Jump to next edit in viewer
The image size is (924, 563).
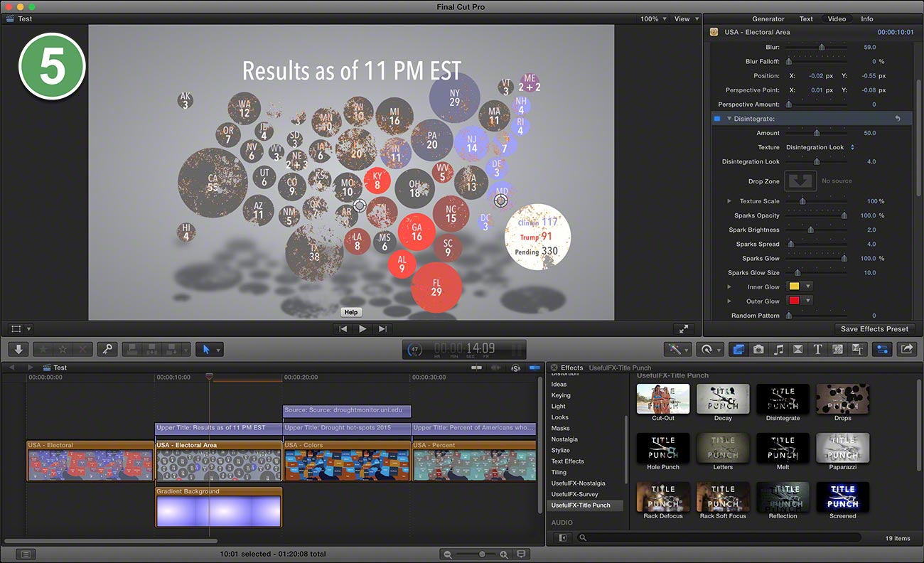[x=382, y=329]
